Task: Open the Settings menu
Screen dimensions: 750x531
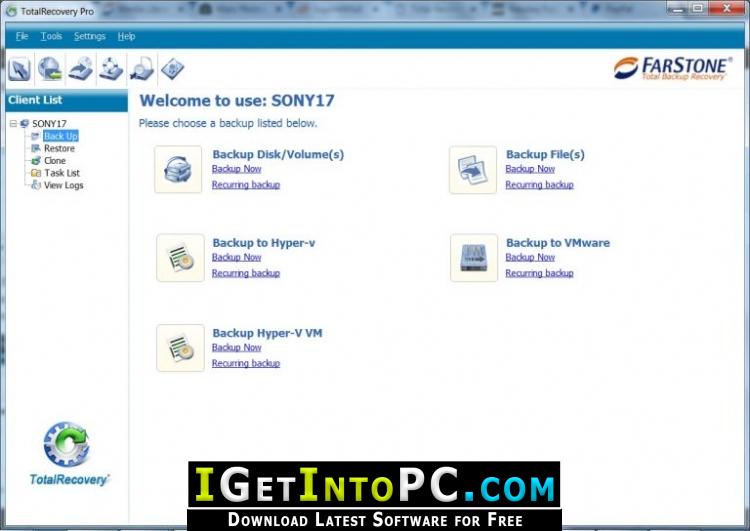Action: pyautogui.click(x=89, y=36)
